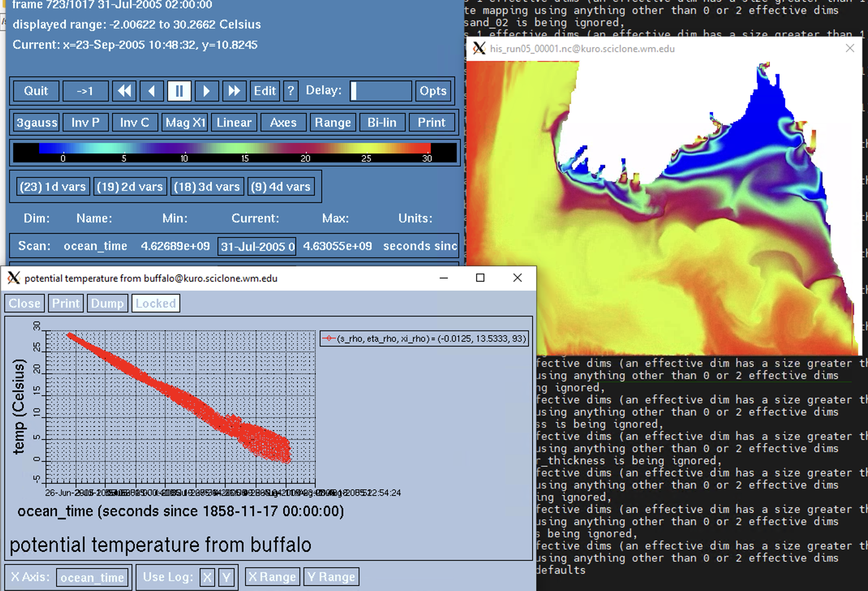
Task: Open the (9) 4d vars list
Action: pos(281,187)
